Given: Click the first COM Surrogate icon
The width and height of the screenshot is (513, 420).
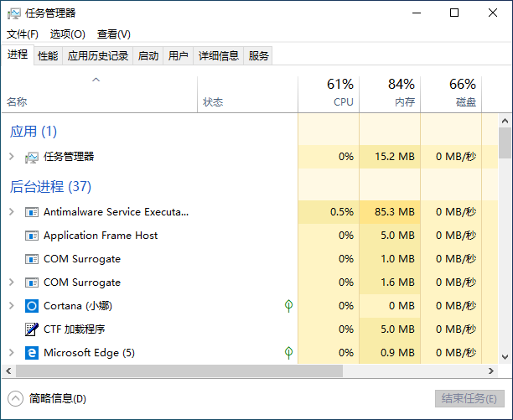Looking at the screenshot, I should (32, 259).
